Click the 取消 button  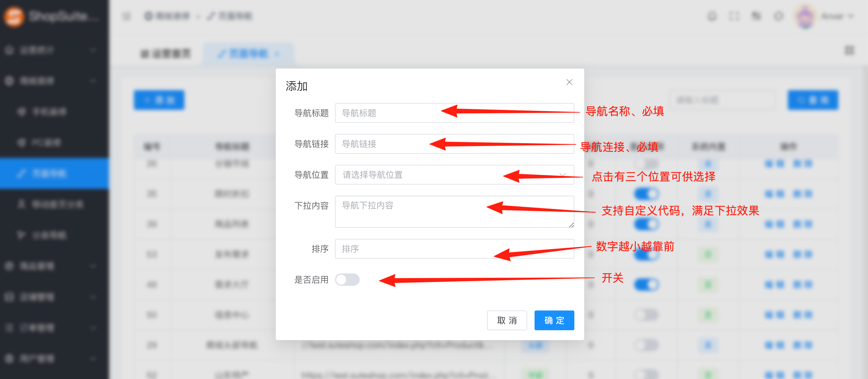click(506, 320)
